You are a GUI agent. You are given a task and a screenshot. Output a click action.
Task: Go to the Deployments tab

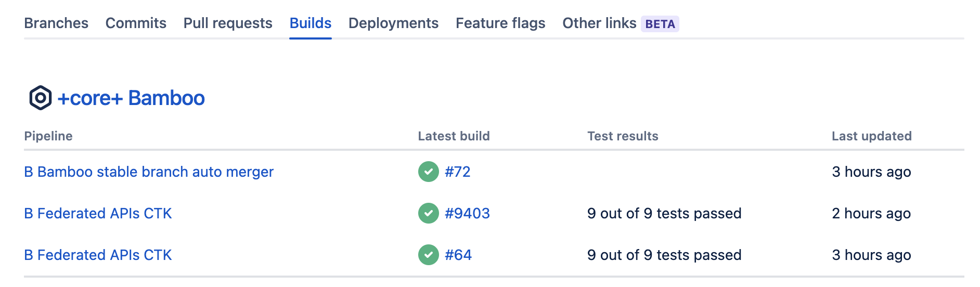394,23
